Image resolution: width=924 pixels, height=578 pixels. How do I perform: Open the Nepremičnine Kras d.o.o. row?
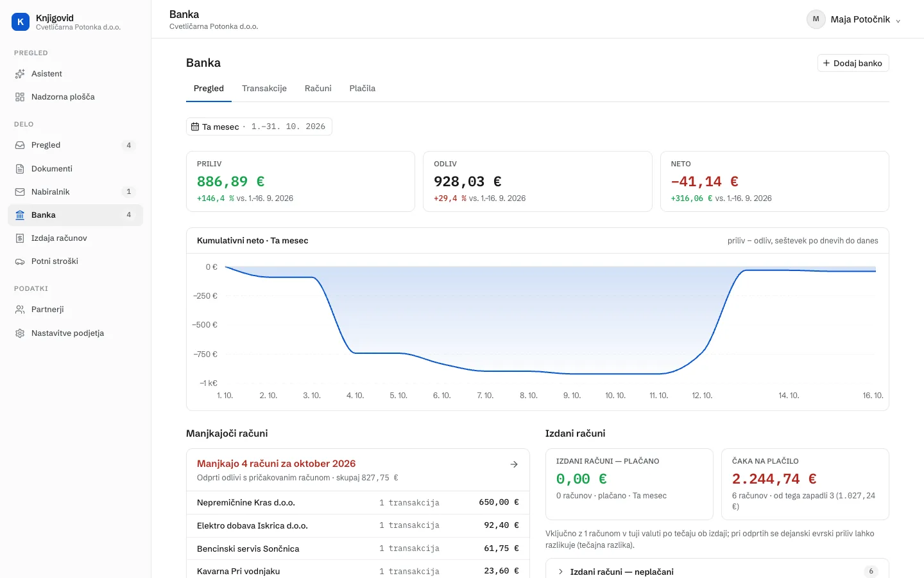click(x=358, y=503)
